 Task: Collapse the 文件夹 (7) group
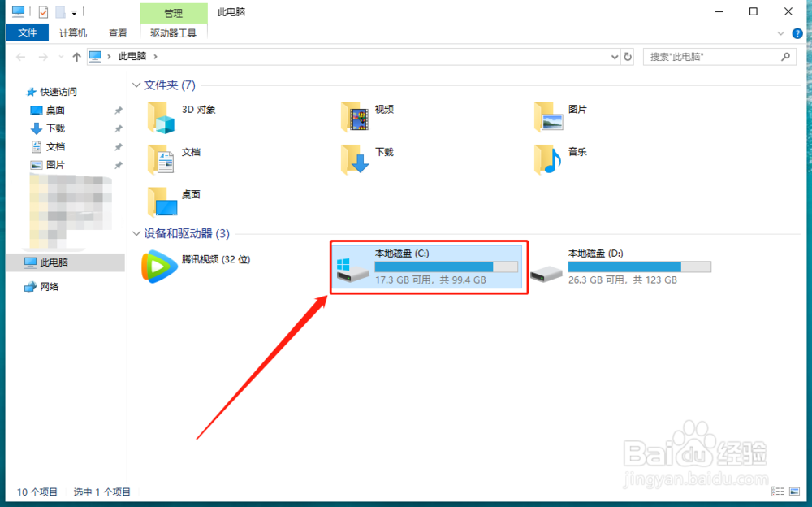(136, 85)
